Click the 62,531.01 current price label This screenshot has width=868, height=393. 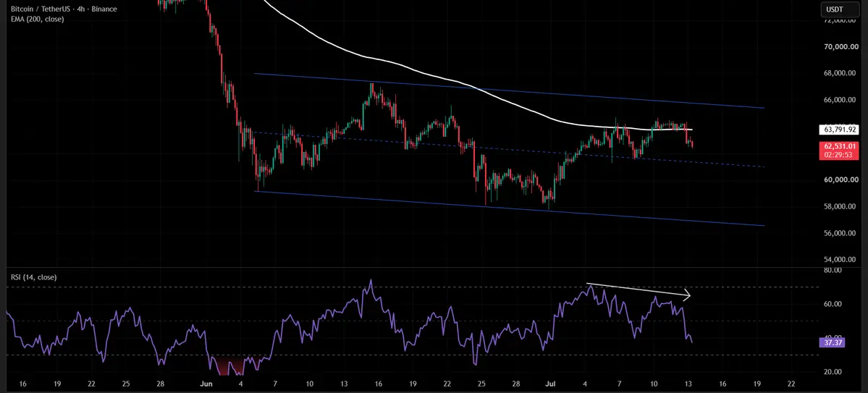840,150
